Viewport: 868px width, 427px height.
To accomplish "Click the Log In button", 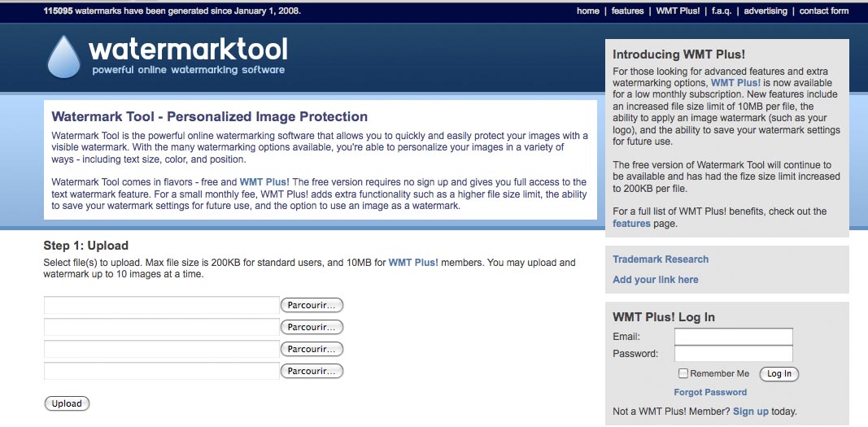I will coord(779,374).
